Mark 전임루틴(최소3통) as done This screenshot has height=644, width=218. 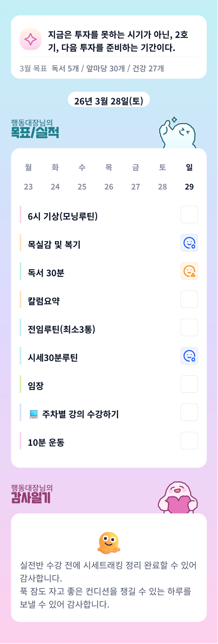(x=189, y=328)
